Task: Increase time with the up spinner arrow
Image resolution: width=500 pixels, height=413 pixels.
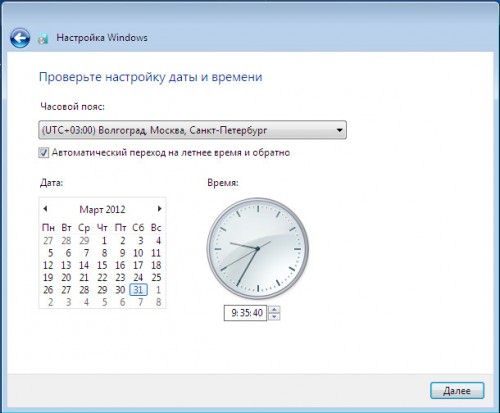Action: (x=274, y=310)
